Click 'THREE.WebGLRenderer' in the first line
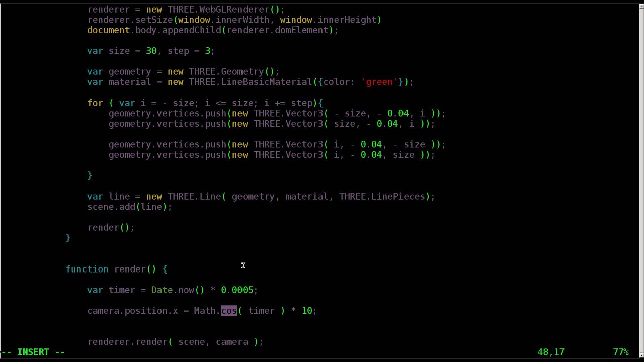 pos(218,9)
